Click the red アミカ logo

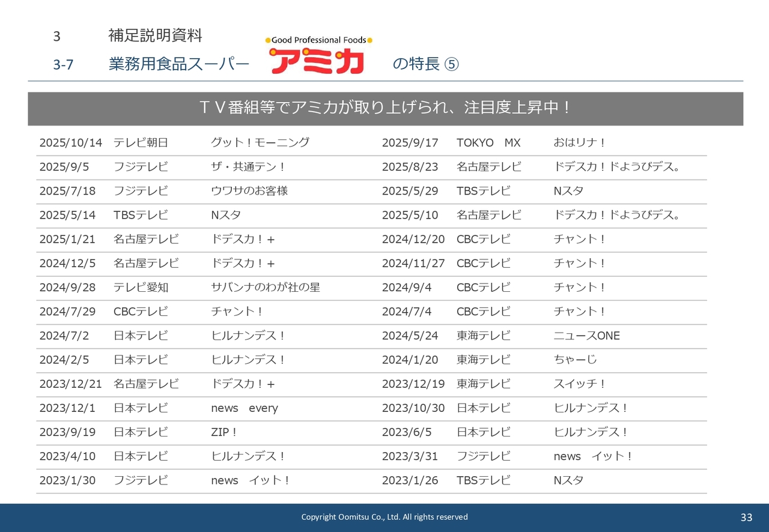point(317,61)
